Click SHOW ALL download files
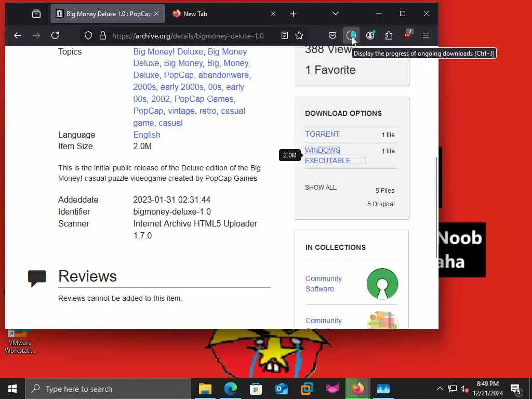The width and height of the screenshot is (532, 399). tap(321, 187)
